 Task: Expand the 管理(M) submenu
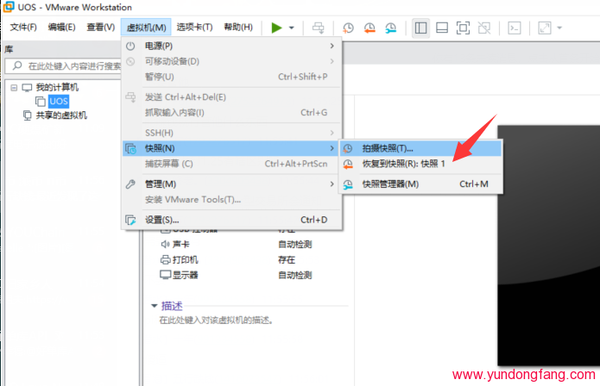[232, 184]
